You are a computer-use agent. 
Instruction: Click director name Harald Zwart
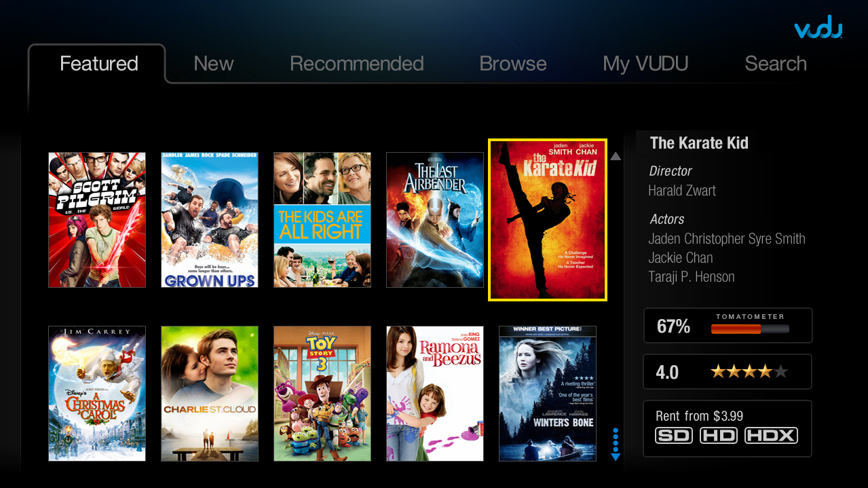pos(682,191)
